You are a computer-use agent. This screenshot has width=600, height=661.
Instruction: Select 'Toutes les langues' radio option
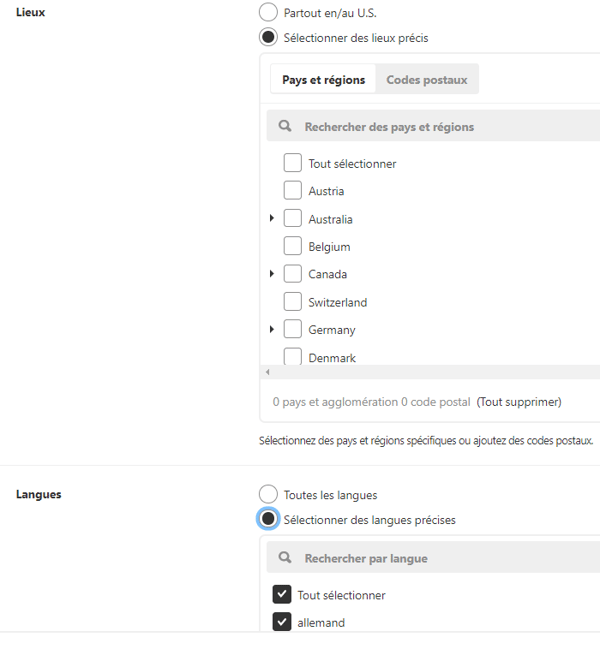pos(268,494)
